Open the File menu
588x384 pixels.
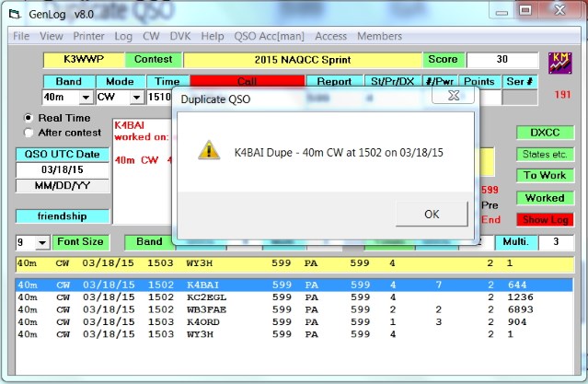[x=21, y=36]
